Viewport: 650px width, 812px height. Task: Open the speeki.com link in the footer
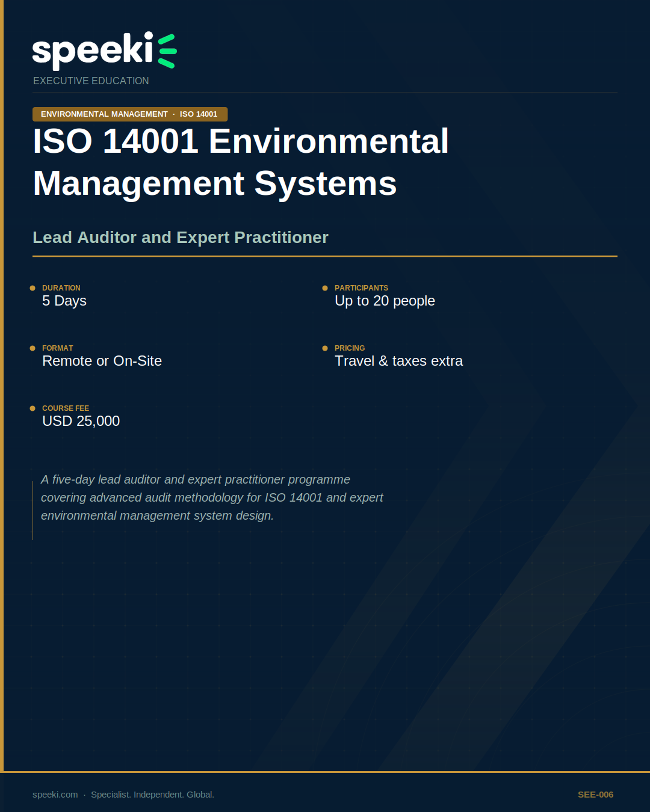click(54, 794)
